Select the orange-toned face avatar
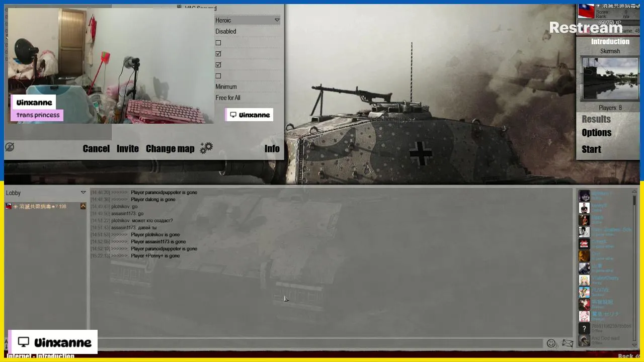644x362 pixels. point(584,256)
